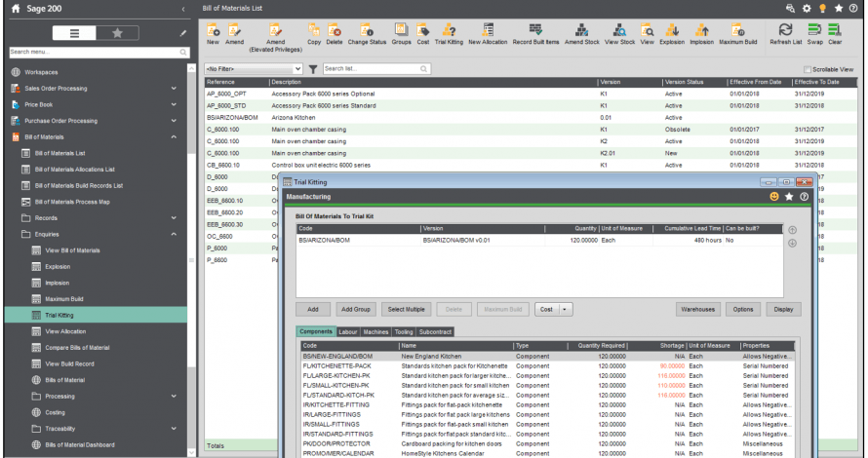Click the Swap toolbar icon
The image size is (868, 458).
pos(814,34)
